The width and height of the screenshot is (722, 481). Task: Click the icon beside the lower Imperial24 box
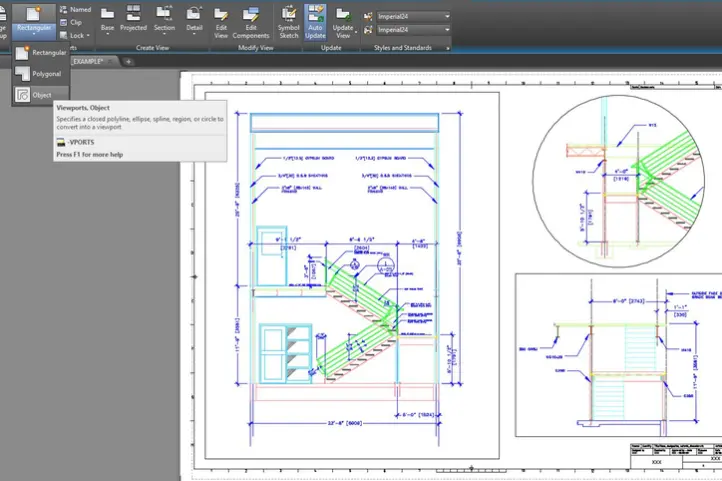368,30
